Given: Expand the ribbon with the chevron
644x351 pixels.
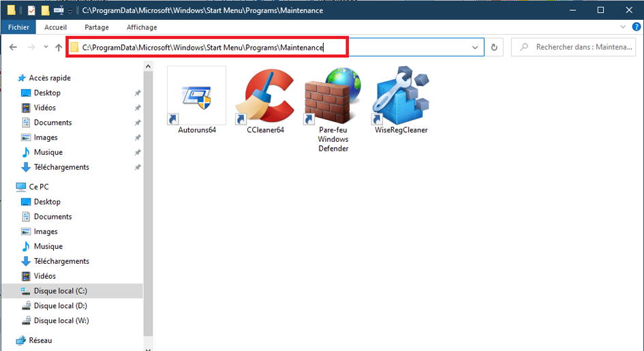Looking at the screenshot, I should pos(623,27).
